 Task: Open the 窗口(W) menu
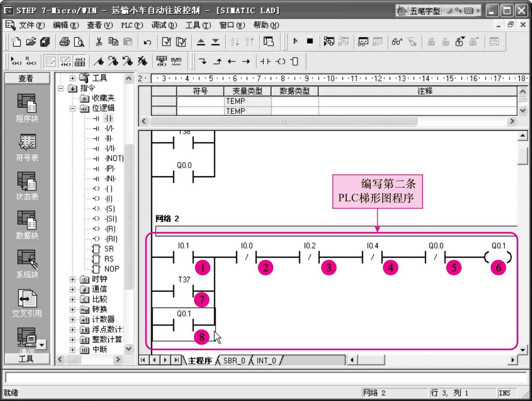click(232, 25)
